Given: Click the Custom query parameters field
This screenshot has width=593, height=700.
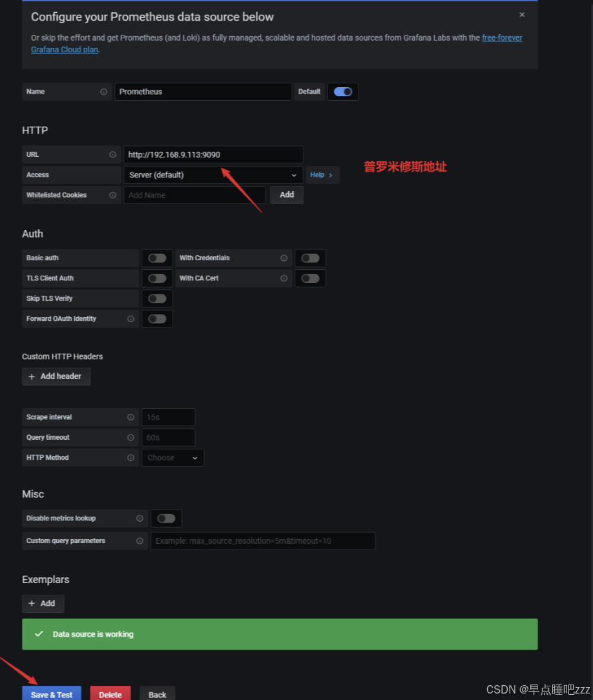Looking at the screenshot, I should coord(263,540).
